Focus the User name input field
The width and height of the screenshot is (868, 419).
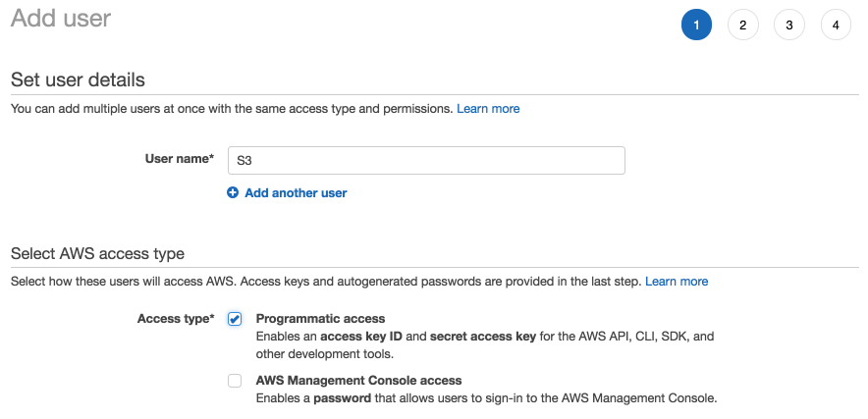(426, 160)
